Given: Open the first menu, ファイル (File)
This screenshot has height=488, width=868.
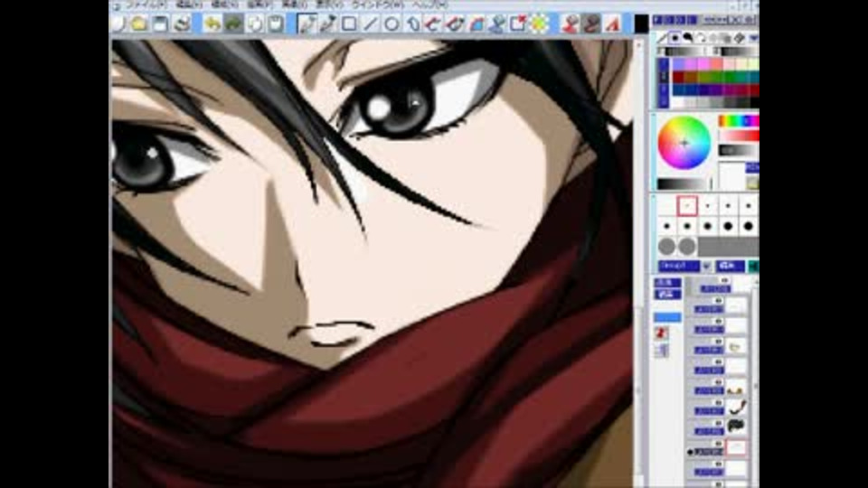Looking at the screenshot, I should (x=146, y=5).
